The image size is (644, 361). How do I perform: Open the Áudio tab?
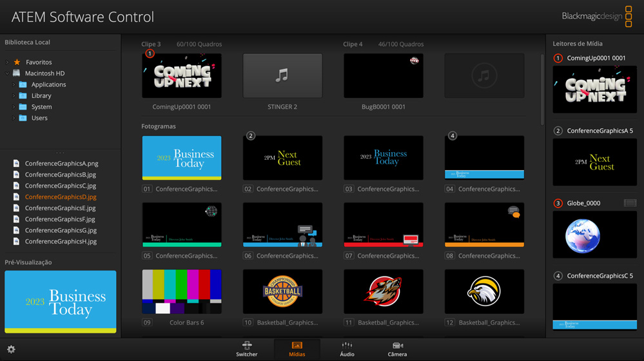point(347,349)
